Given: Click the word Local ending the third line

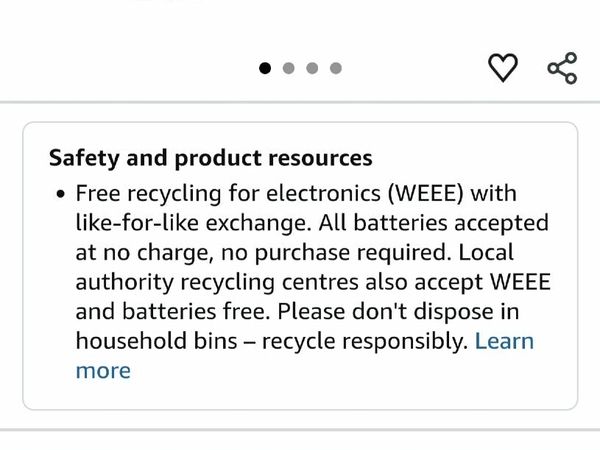Looking at the screenshot, I should tap(511, 252).
